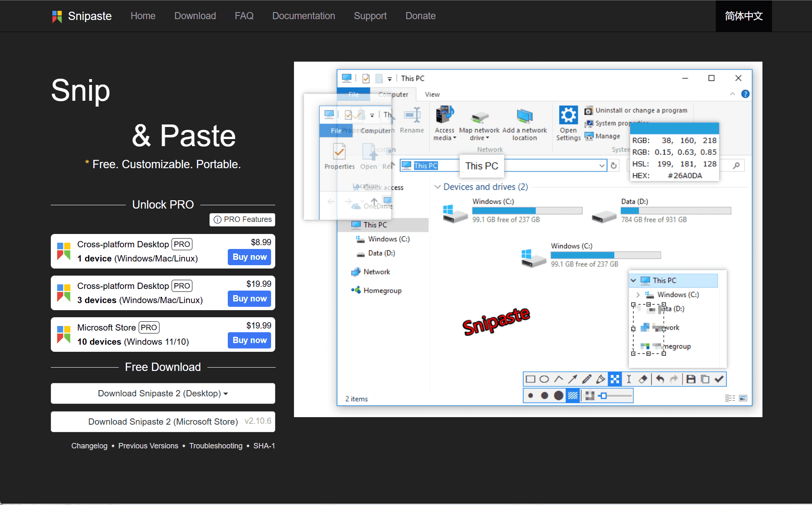Select the largest brush size dot
Image resolution: width=812 pixels, height=505 pixels.
(559, 396)
